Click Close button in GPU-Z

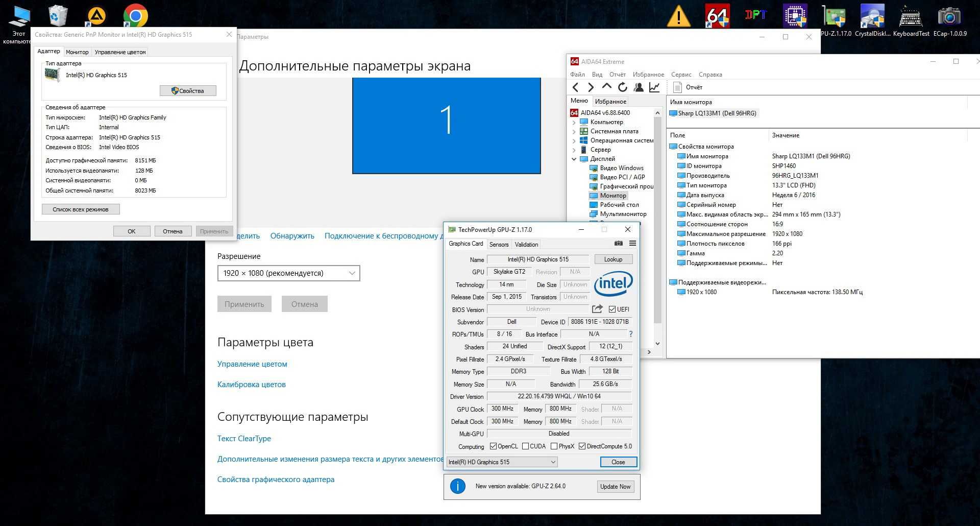tap(618, 462)
